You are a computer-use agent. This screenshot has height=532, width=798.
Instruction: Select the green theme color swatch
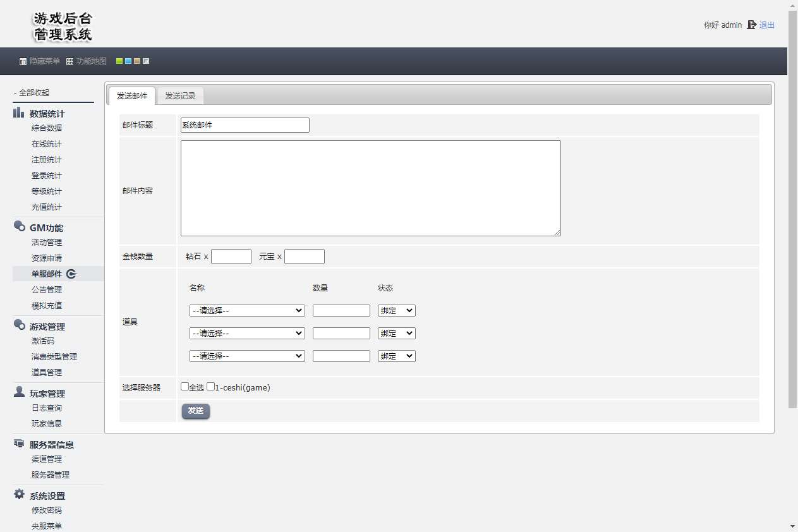pyautogui.click(x=119, y=61)
